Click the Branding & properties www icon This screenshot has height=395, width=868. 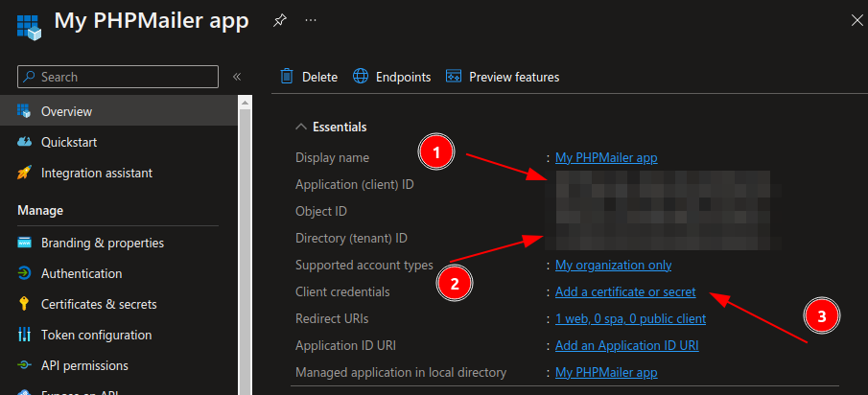pyautogui.click(x=24, y=243)
